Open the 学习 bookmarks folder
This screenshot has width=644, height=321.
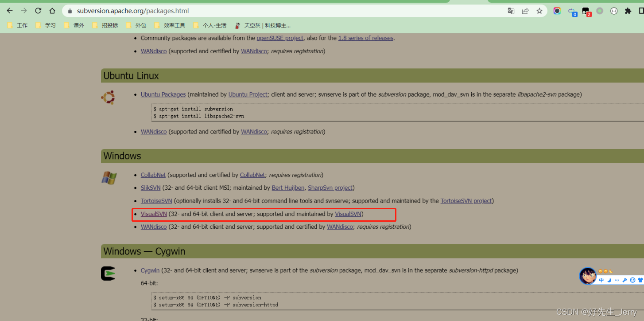pyautogui.click(x=46, y=25)
